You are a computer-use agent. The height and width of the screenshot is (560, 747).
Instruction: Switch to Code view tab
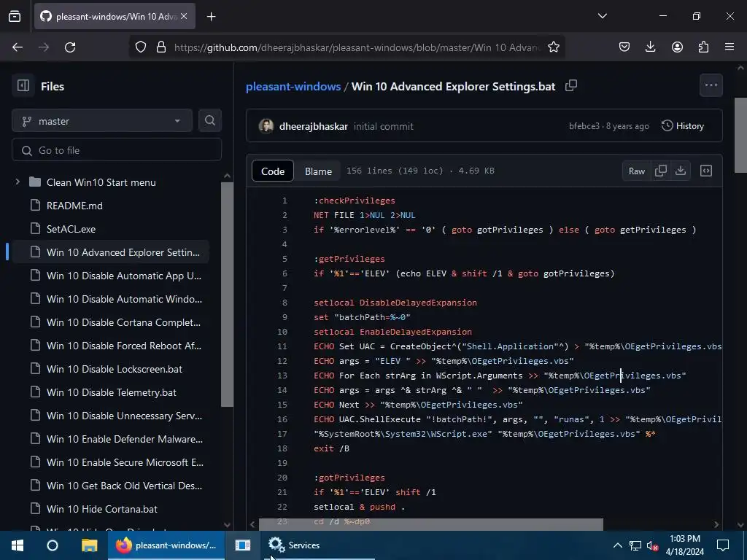coord(273,171)
